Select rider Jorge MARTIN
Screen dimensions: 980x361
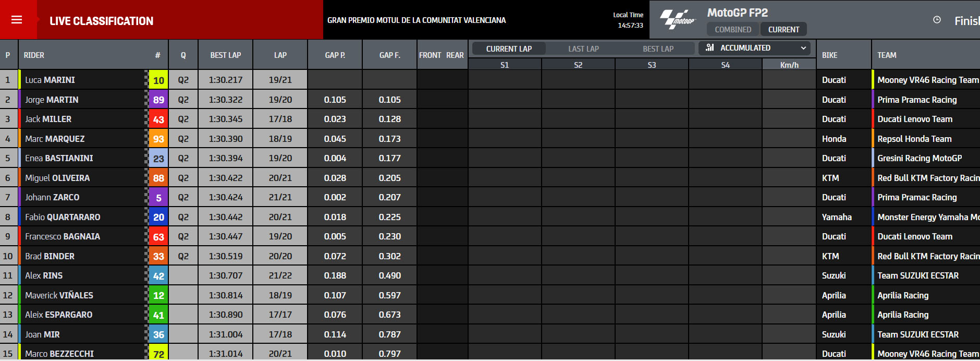52,100
